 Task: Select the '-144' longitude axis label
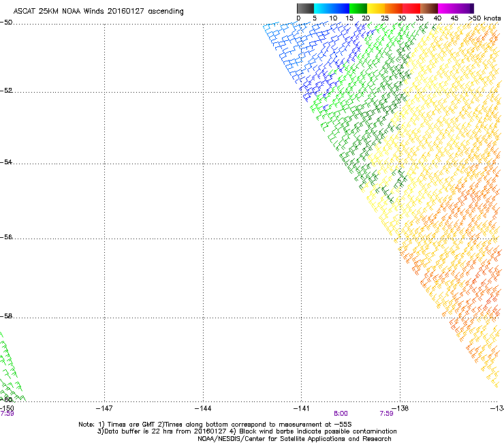tap(203, 408)
